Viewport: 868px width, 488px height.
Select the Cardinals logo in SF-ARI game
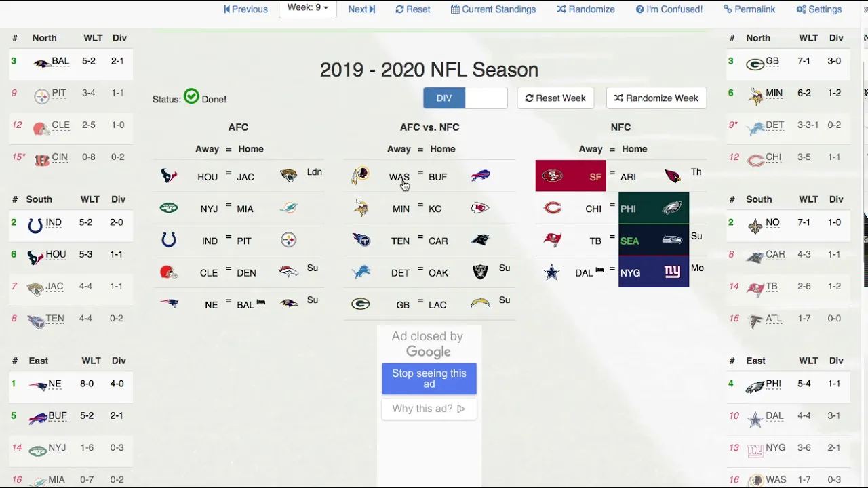(x=673, y=176)
